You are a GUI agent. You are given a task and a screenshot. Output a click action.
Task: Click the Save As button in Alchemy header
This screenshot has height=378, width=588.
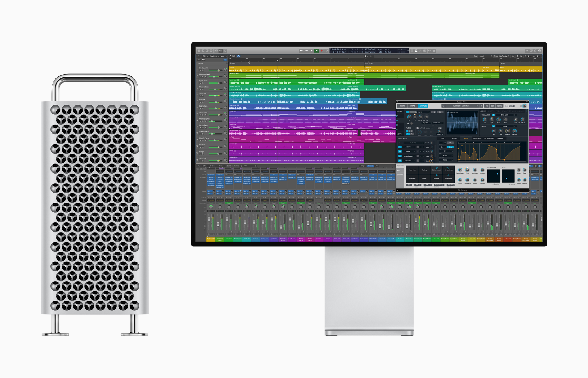(499, 106)
